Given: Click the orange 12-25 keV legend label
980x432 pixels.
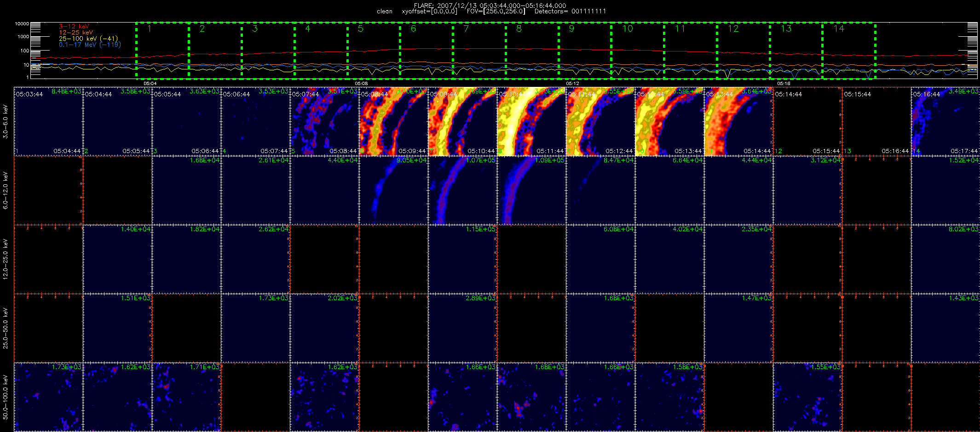Looking at the screenshot, I should 76,33.
